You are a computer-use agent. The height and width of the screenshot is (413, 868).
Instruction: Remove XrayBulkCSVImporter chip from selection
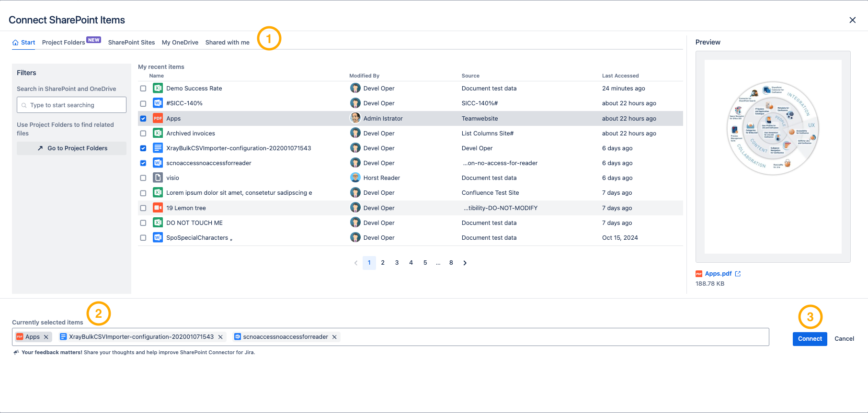pos(220,337)
